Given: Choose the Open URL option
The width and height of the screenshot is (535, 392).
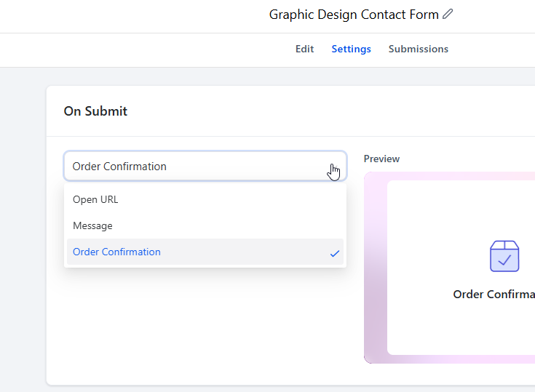Looking at the screenshot, I should tap(205, 199).
